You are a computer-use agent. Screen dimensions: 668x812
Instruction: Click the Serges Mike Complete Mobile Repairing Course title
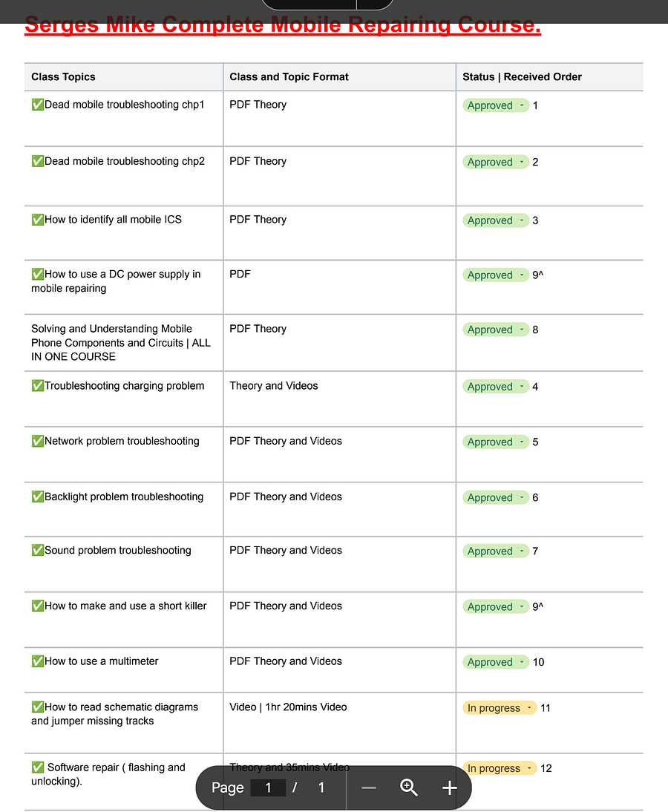coord(283,24)
